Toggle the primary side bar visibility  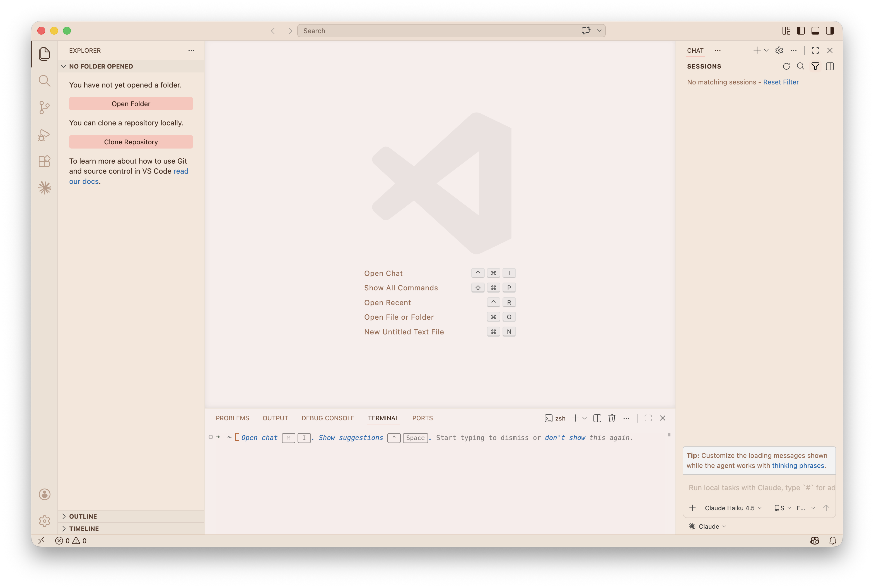[x=801, y=30]
